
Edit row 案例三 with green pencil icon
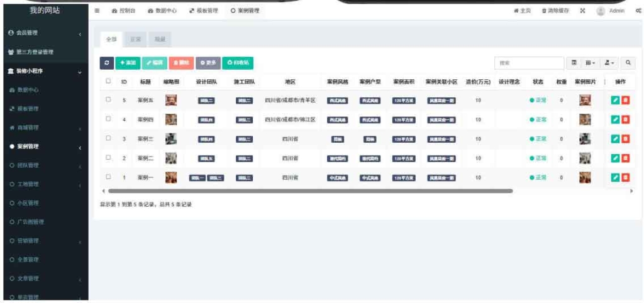tap(615, 139)
